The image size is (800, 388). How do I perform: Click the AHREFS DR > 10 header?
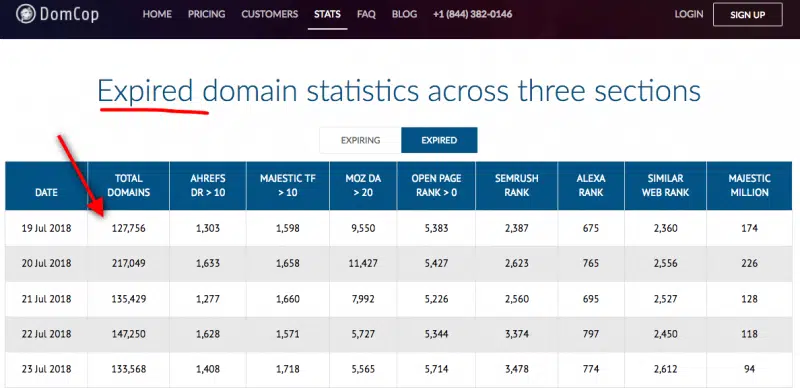point(208,186)
